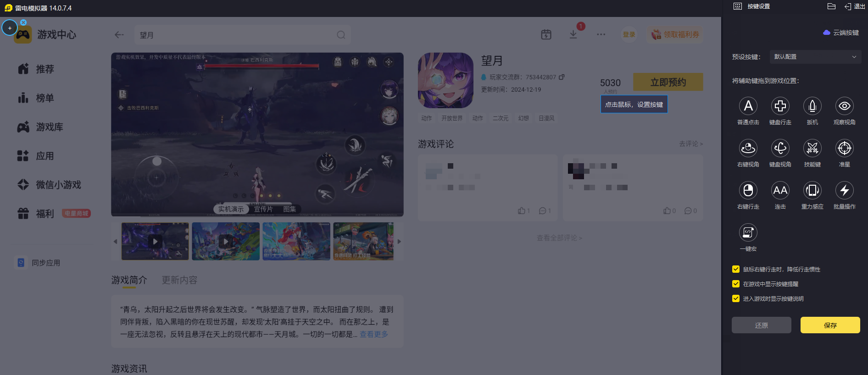868x375 pixels.
Task: Select the third screenshot thumbnail
Action: [x=296, y=241]
